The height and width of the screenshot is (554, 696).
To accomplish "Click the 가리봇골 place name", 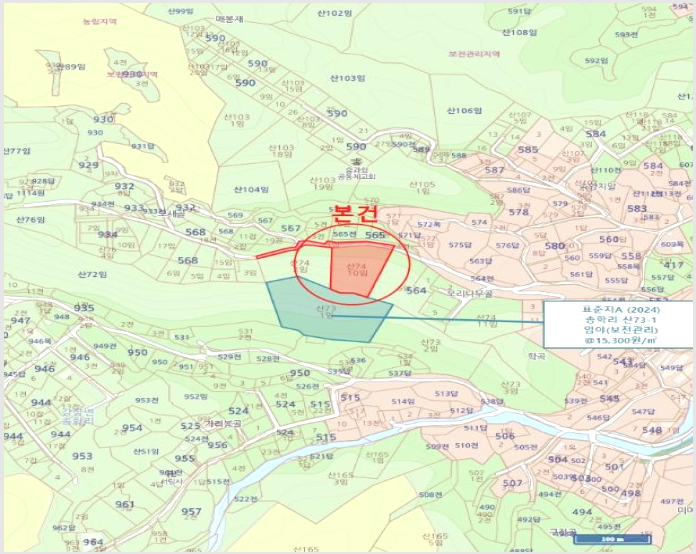I will [x=223, y=423].
